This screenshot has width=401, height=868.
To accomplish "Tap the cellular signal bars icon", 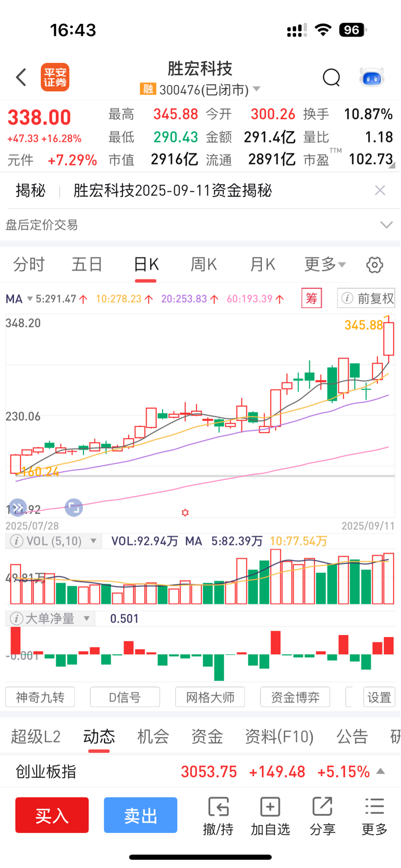I will (x=297, y=30).
